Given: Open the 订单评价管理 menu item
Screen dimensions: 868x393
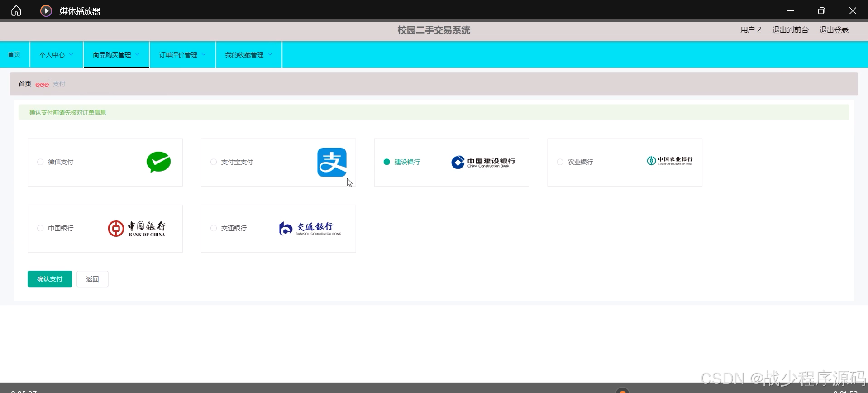Looking at the screenshot, I should 182,54.
